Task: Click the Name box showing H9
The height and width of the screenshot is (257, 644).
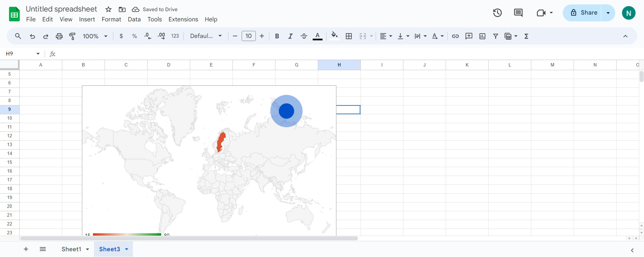Action: click(22, 54)
